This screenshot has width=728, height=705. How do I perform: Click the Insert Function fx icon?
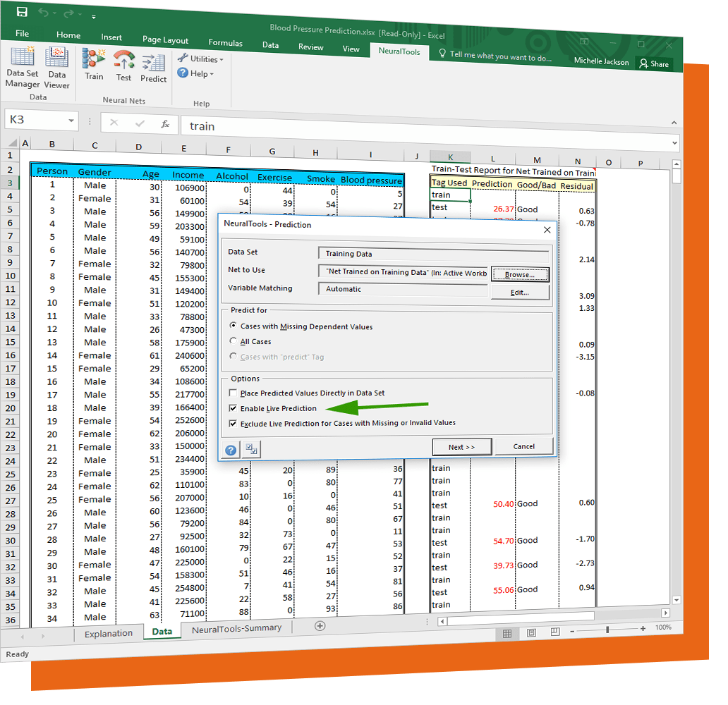pos(165,124)
